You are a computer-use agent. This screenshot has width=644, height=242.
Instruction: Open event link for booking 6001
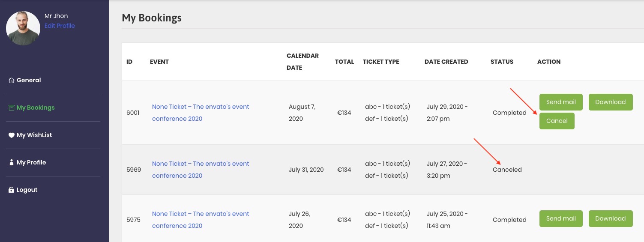[201, 113]
